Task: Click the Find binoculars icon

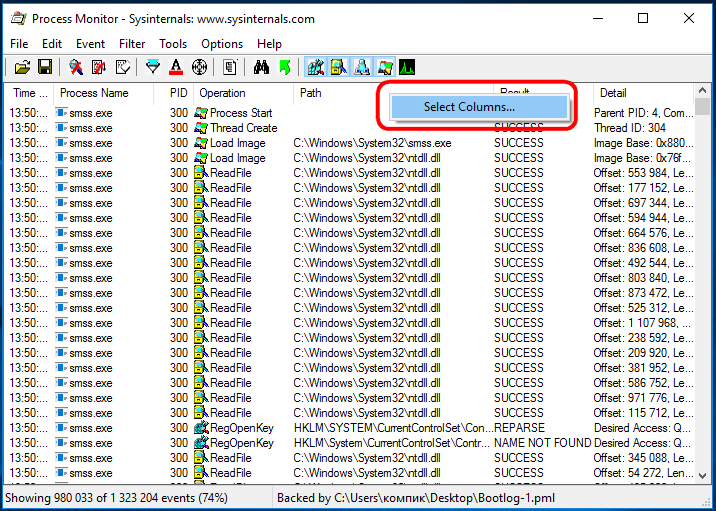Action: click(x=261, y=68)
